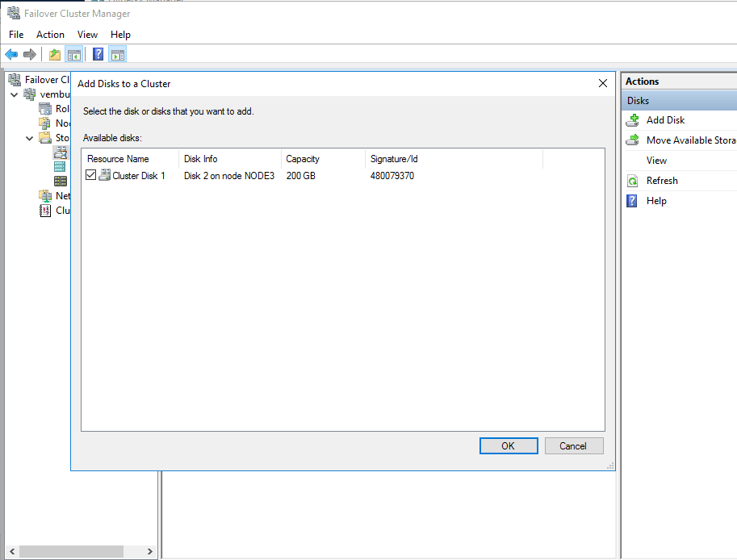This screenshot has width=737, height=560.
Task: Sort by Capacity column header
Action: [323, 159]
